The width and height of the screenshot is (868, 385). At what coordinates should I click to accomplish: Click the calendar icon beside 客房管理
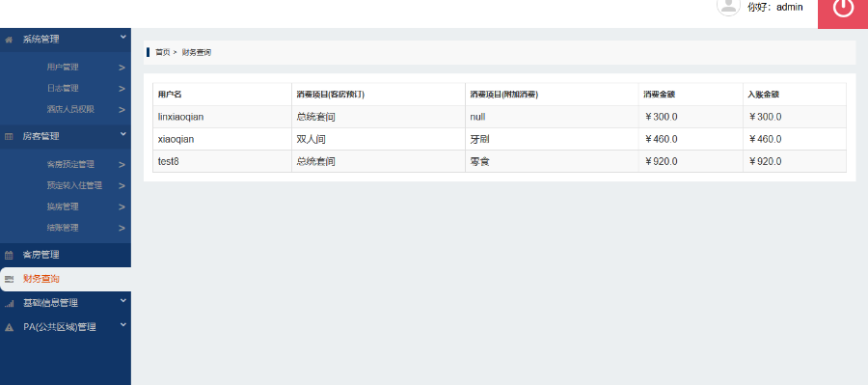coord(9,256)
